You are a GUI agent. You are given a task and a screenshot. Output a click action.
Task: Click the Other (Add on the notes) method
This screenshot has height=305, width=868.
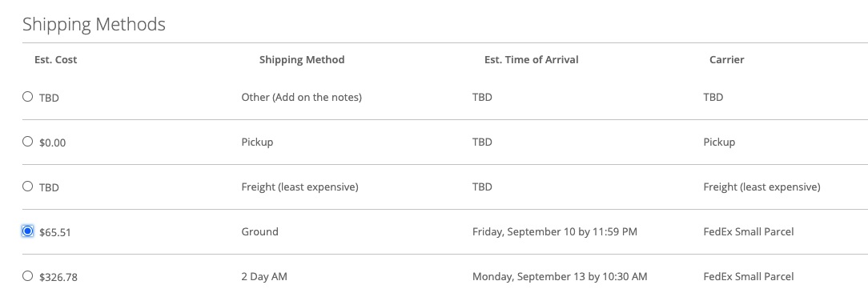[302, 98]
